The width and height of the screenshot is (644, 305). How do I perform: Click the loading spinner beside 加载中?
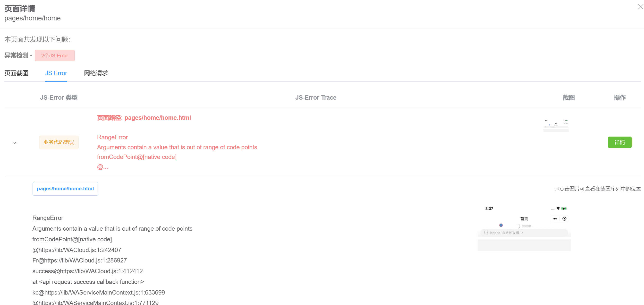tap(518, 226)
